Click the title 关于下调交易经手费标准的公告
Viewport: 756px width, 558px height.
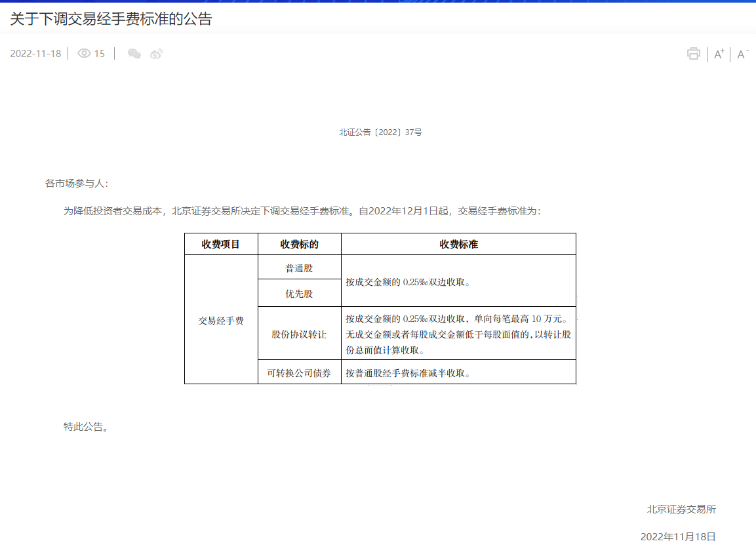[111, 19]
